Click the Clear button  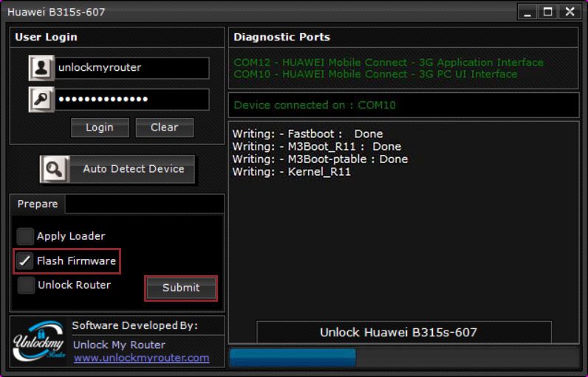165,128
